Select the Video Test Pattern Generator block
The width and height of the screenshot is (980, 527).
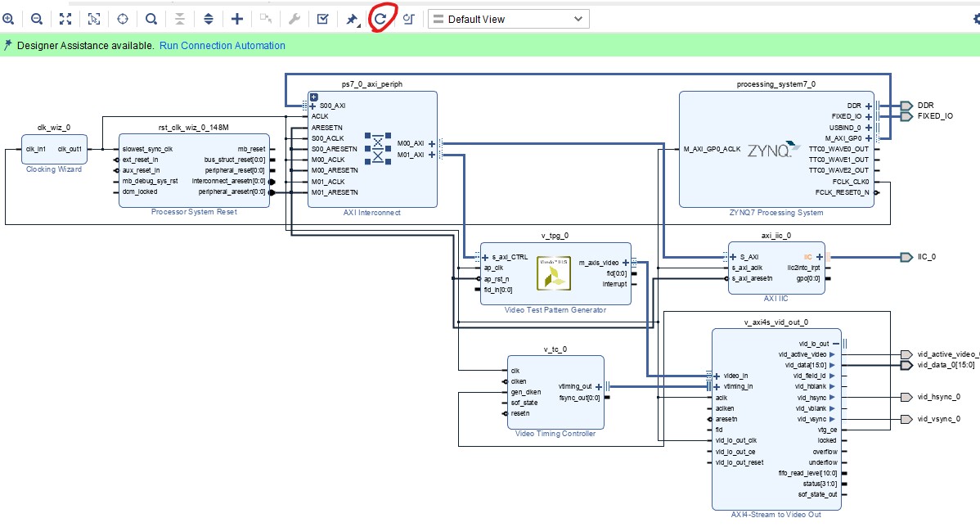[555, 274]
